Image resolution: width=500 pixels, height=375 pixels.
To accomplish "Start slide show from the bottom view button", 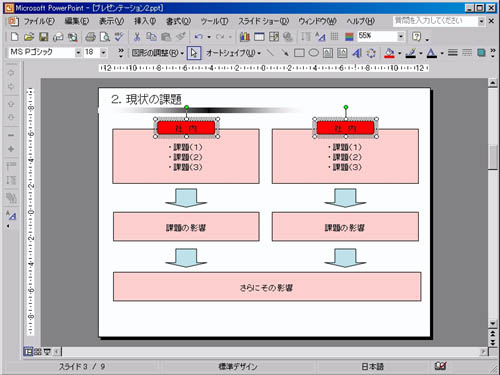I will pyautogui.click(x=47, y=351).
